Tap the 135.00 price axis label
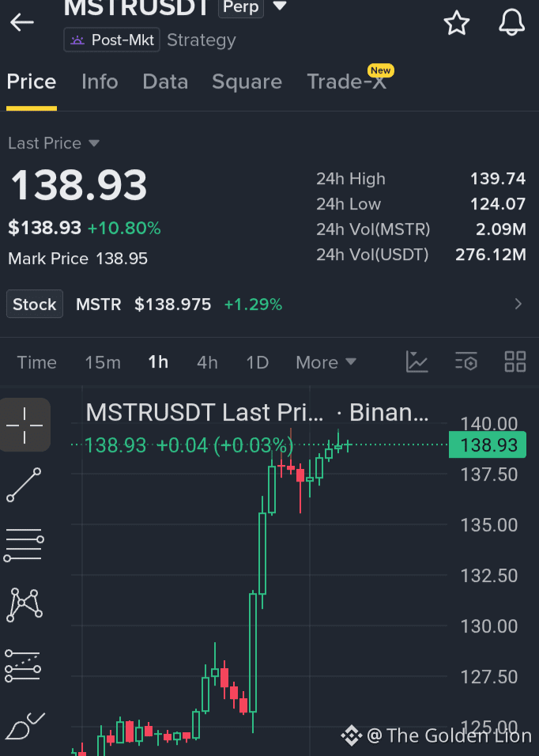 (x=489, y=525)
